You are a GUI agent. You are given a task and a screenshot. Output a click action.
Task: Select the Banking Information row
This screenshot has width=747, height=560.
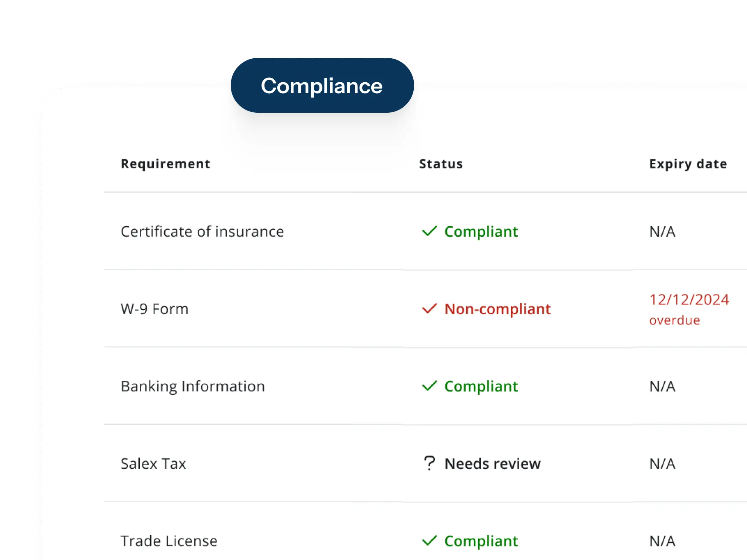(425, 386)
